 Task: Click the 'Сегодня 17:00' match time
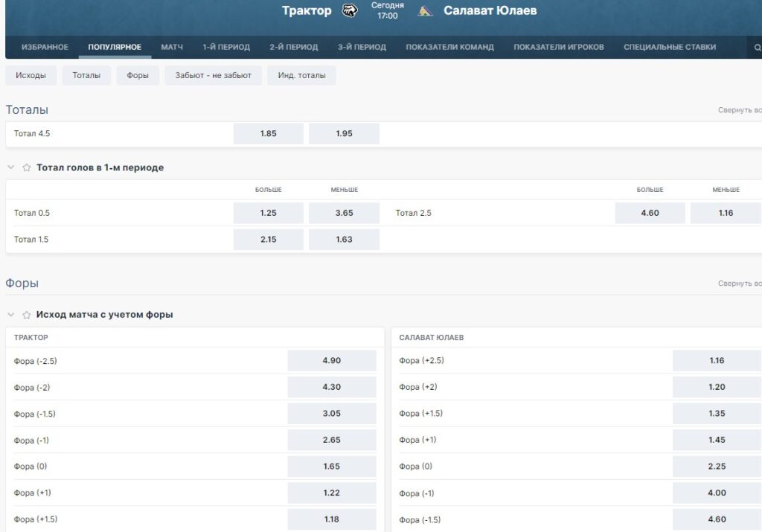pos(387,10)
